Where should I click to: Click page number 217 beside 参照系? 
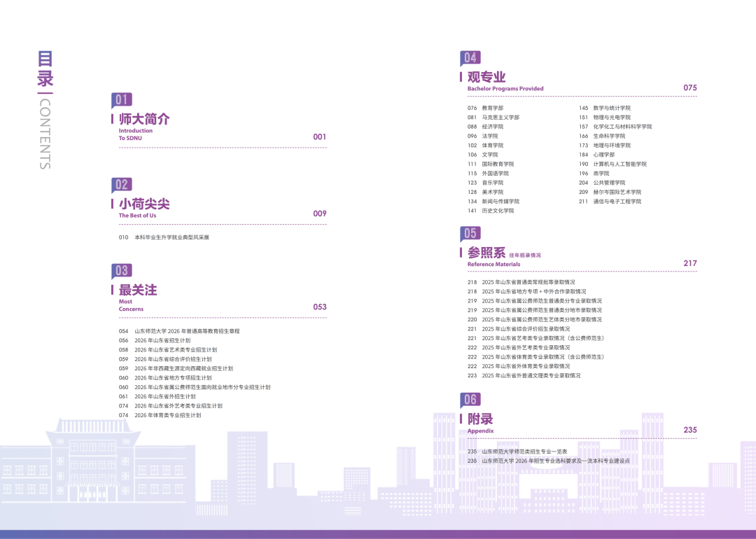[690, 263]
